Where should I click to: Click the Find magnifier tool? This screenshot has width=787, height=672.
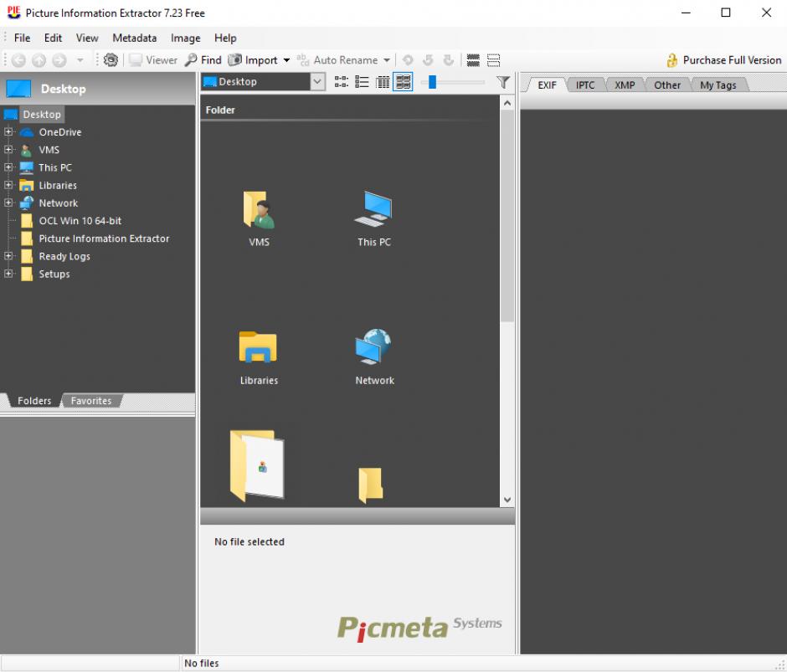(x=203, y=60)
